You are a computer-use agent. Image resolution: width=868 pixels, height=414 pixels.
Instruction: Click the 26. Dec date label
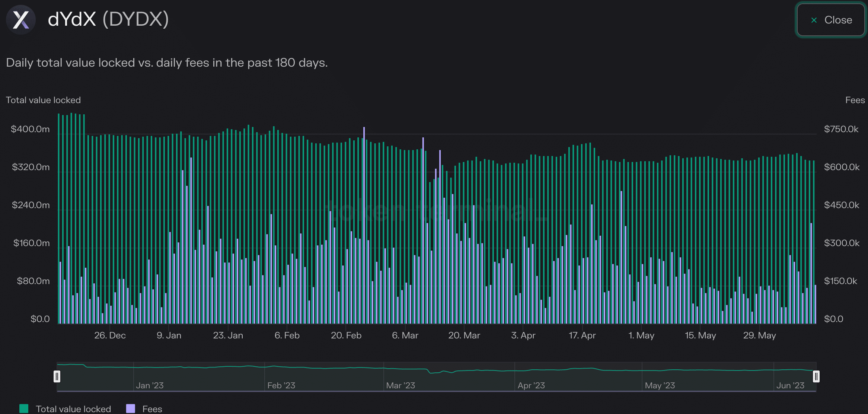coord(110,335)
